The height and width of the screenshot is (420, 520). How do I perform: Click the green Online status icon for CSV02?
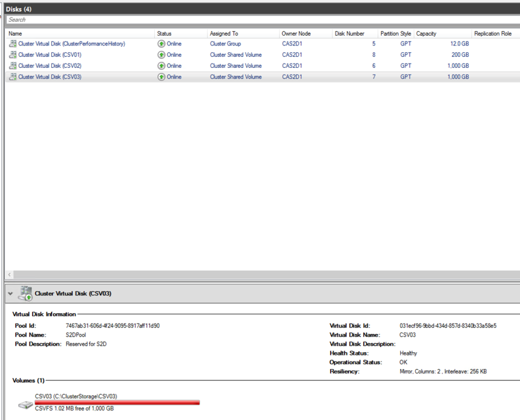coord(160,66)
